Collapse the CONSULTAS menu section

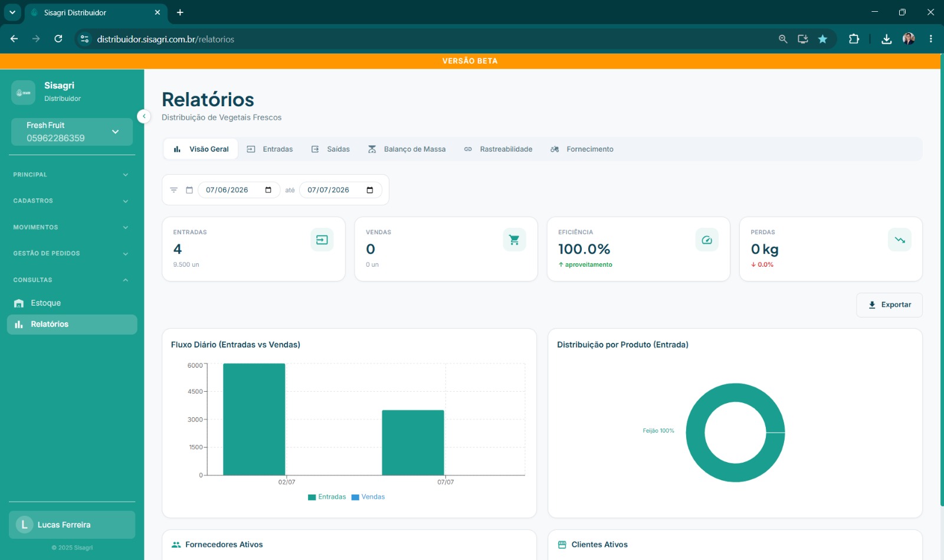(x=71, y=280)
